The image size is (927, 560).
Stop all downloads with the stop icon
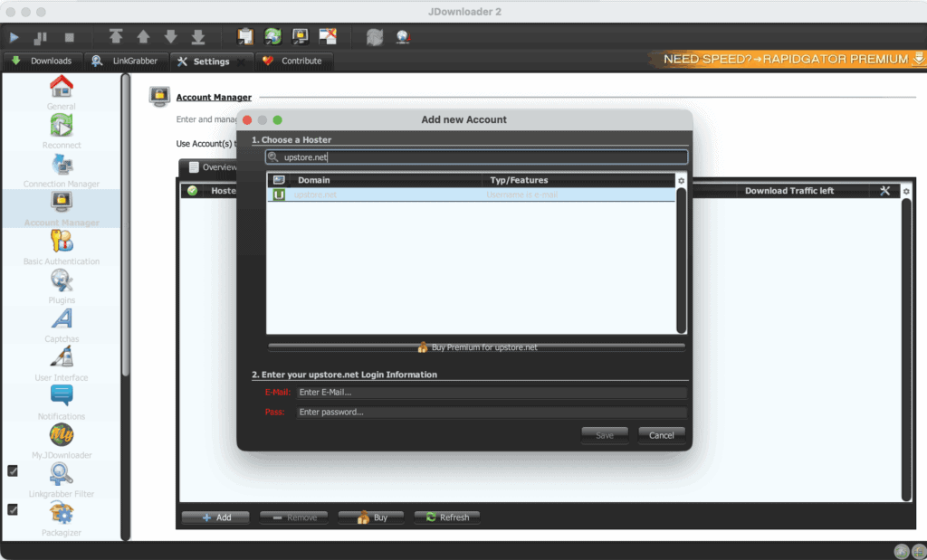69,38
